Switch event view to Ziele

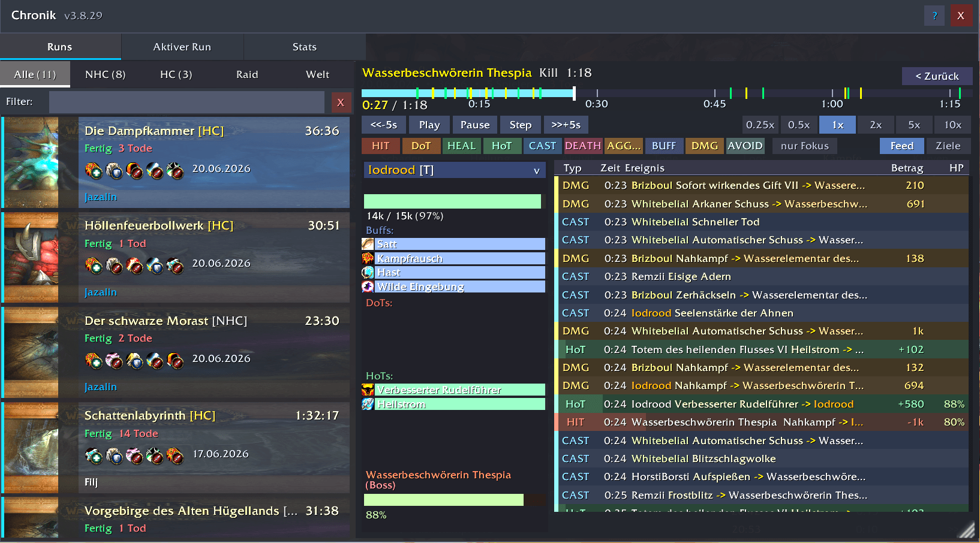(948, 146)
